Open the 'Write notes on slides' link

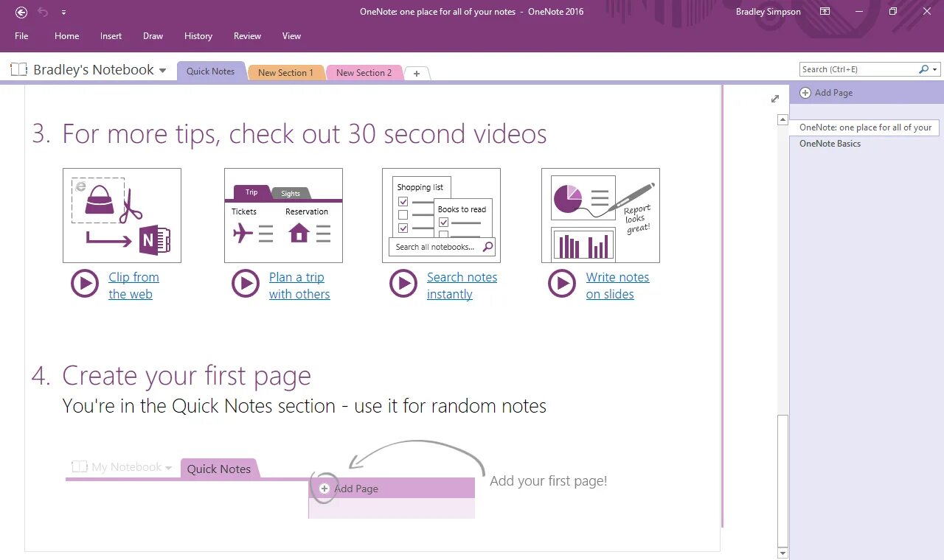coord(617,285)
